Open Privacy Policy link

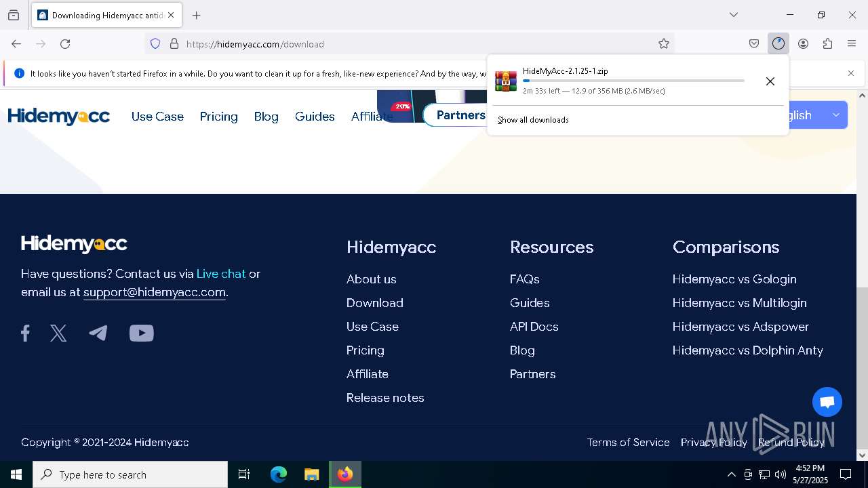713,443
